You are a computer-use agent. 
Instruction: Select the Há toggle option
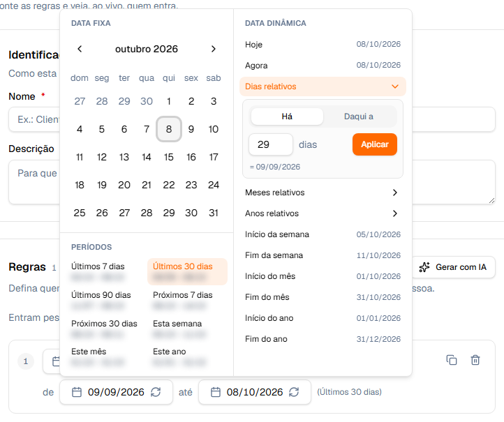tap(287, 116)
